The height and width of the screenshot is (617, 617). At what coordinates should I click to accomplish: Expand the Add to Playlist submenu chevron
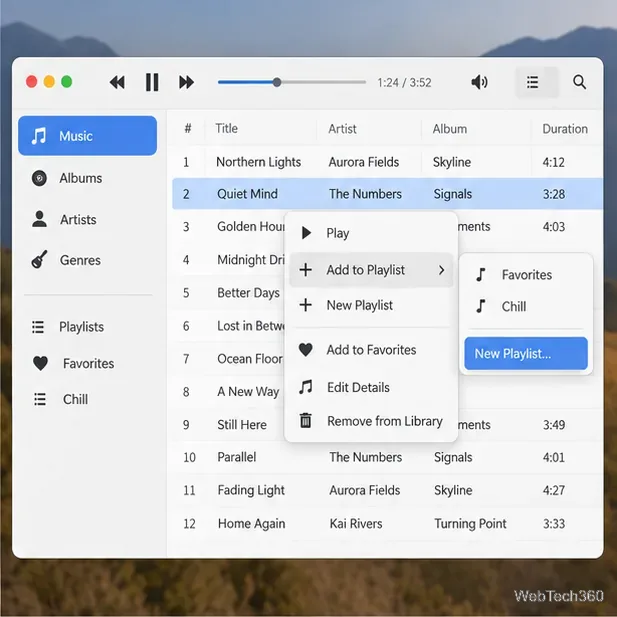pyautogui.click(x=442, y=270)
